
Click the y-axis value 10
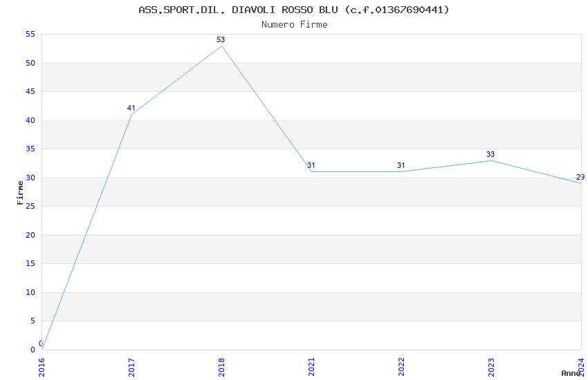click(30, 292)
